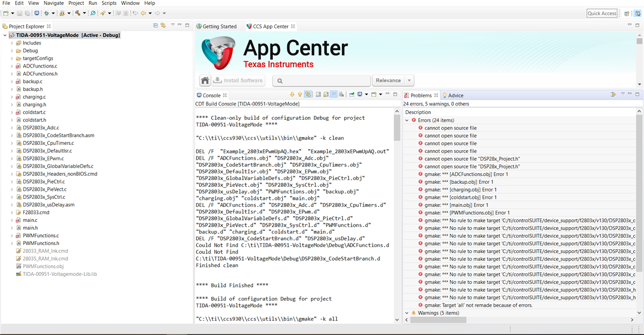Click Display Selected Console monitor icon
Screen dimensions: 644x335
point(360,94)
